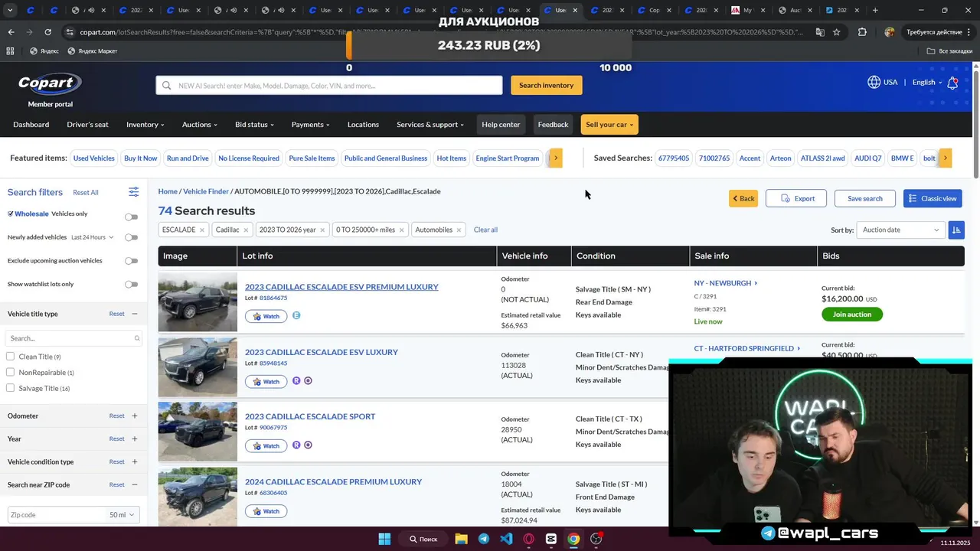980x551 pixels.
Task: Check the NonRepairable checkbox
Action: (10, 372)
